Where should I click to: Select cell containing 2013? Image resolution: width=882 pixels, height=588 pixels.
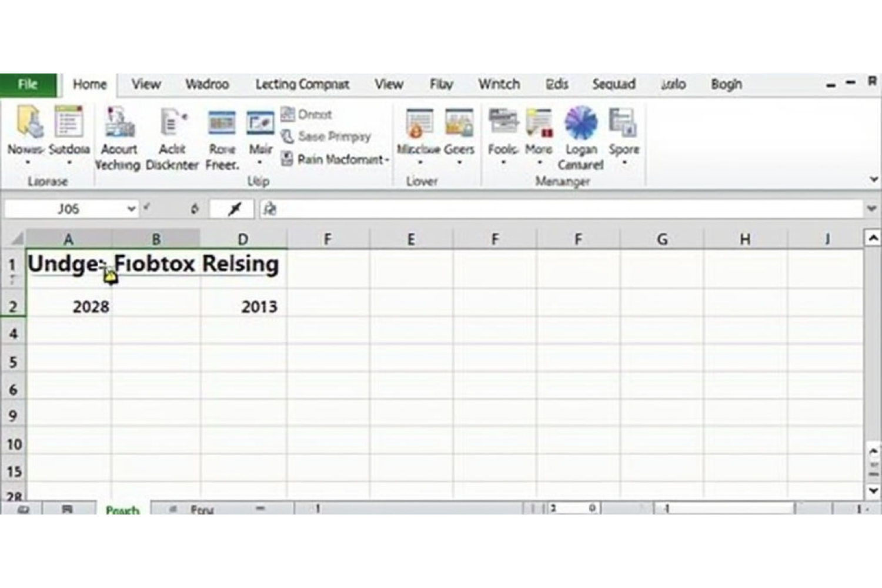(243, 306)
